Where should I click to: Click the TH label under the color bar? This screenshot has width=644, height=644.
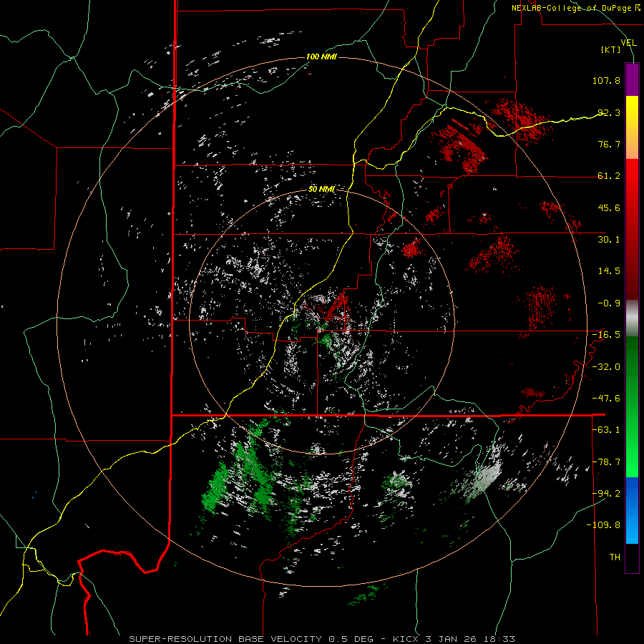tap(615, 557)
